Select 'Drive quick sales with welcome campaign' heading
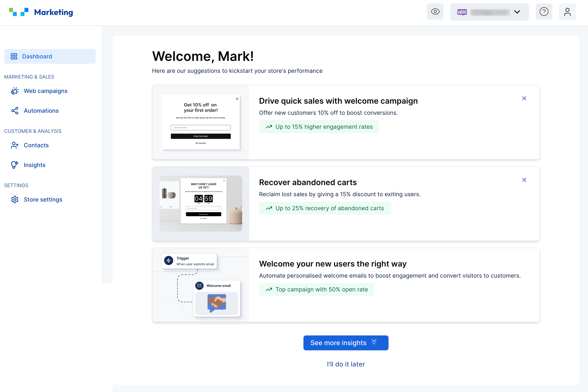Screen dimensions: 588x392 tap(338, 101)
